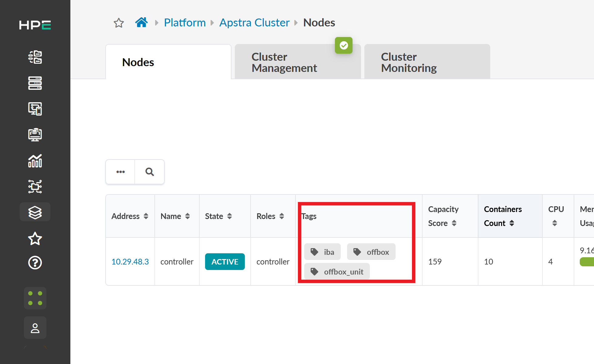Open the user profile icon
This screenshot has height=364, width=594.
tap(35, 328)
